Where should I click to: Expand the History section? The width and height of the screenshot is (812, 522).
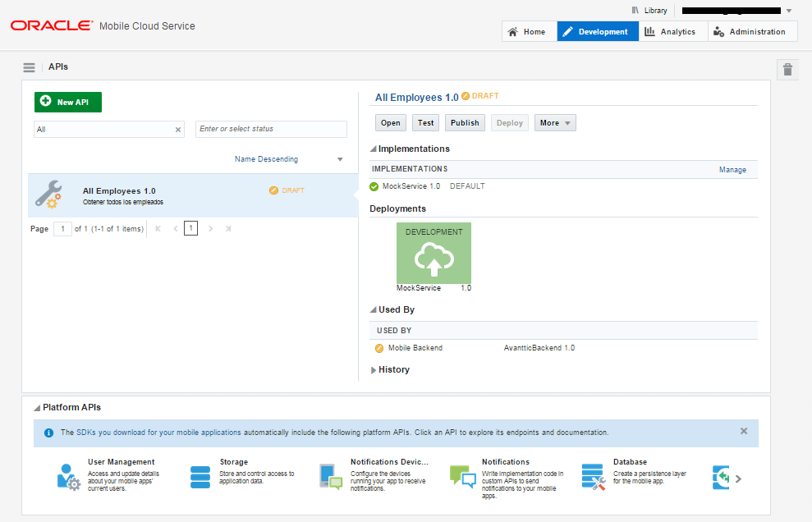pyautogui.click(x=374, y=370)
